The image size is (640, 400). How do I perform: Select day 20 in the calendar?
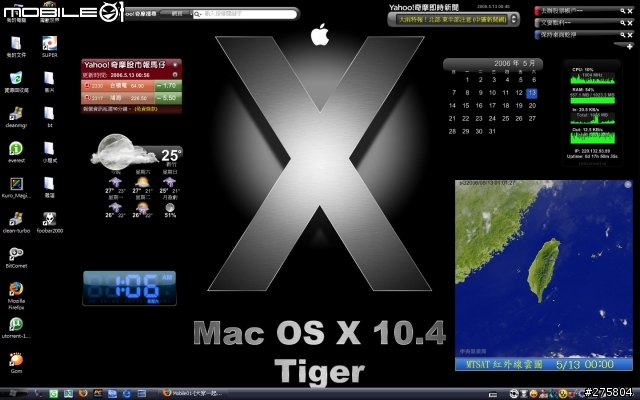pyautogui.click(x=532, y=106)
